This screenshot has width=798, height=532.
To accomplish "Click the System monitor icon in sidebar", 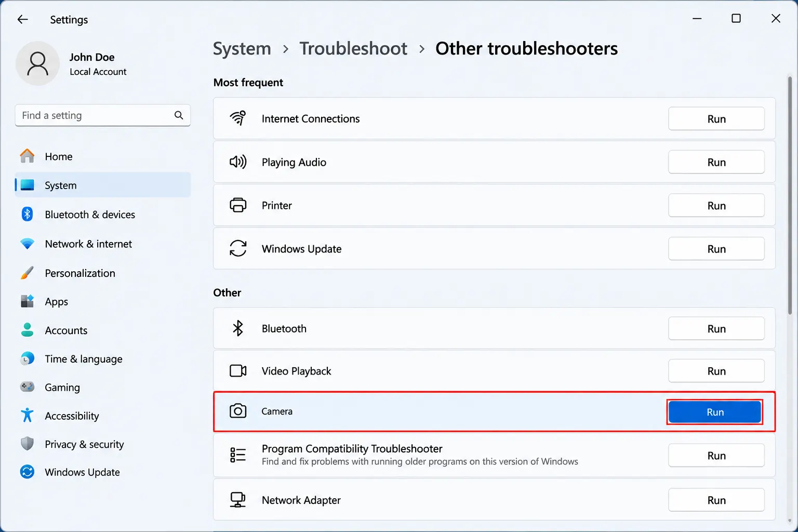I will pyautogui.click(x=27, y=185).
